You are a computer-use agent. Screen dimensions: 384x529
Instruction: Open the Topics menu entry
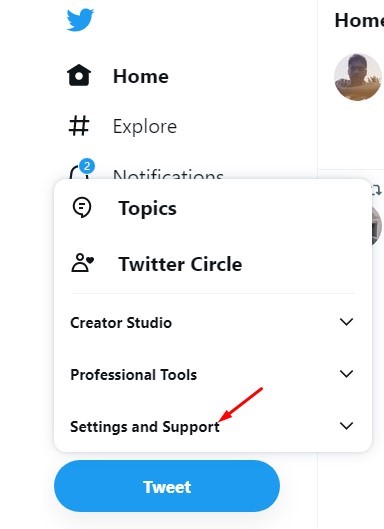(x=147, y=208)
